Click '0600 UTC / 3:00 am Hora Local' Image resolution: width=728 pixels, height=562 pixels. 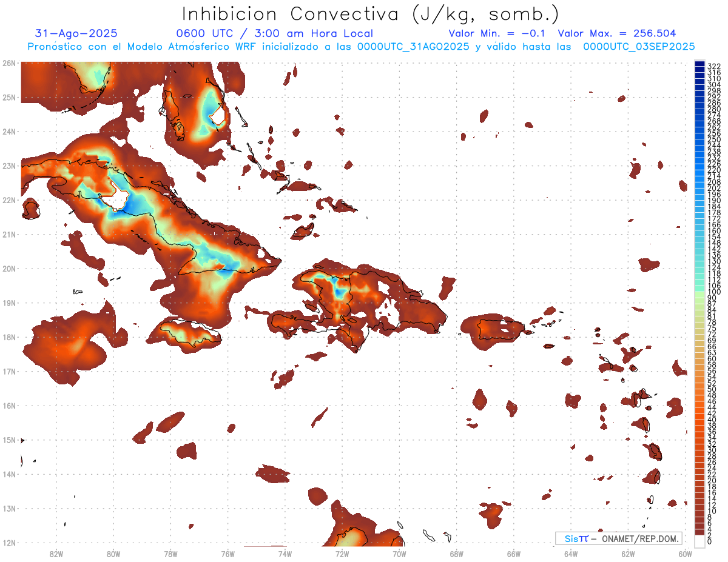click(x=274, y=33)
